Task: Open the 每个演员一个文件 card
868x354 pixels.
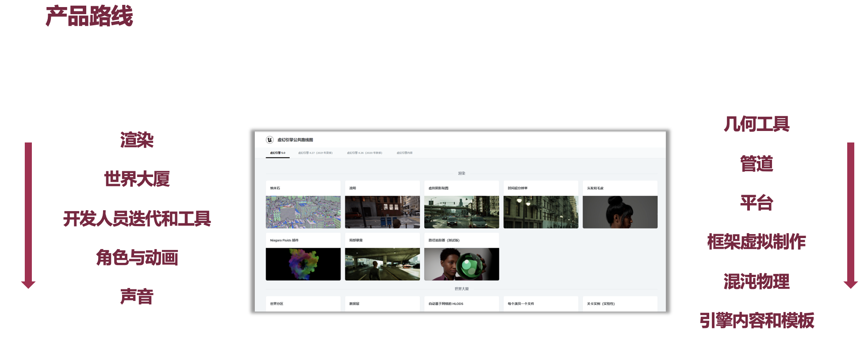Action: click(541, 304)
